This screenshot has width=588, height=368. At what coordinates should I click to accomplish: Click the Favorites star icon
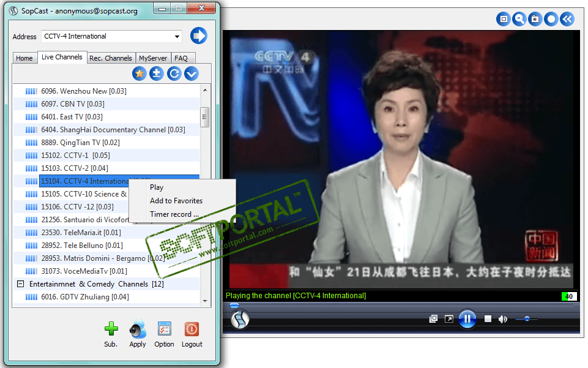(x=139, y=73)
